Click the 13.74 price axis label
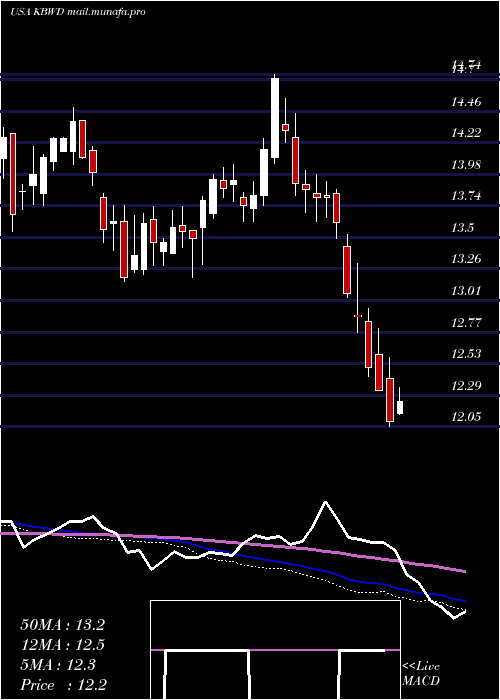Viewport: 500px width, 700px height. click(x=466, y=196)
